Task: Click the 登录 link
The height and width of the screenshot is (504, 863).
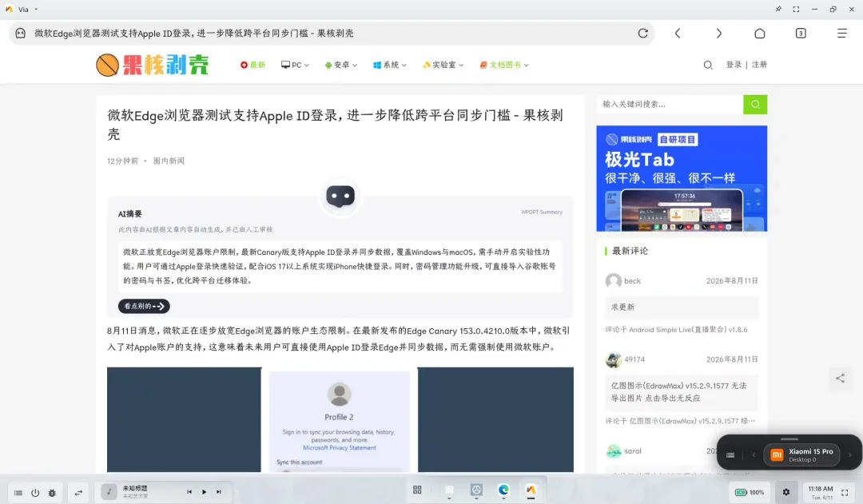Action: (x=734, y=65)
